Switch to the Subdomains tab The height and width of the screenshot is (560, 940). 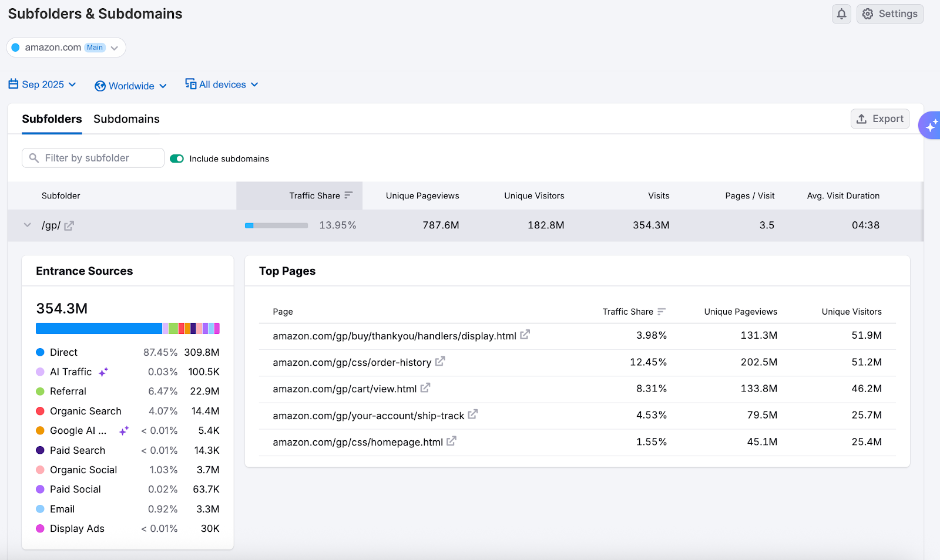click(126, 119)
